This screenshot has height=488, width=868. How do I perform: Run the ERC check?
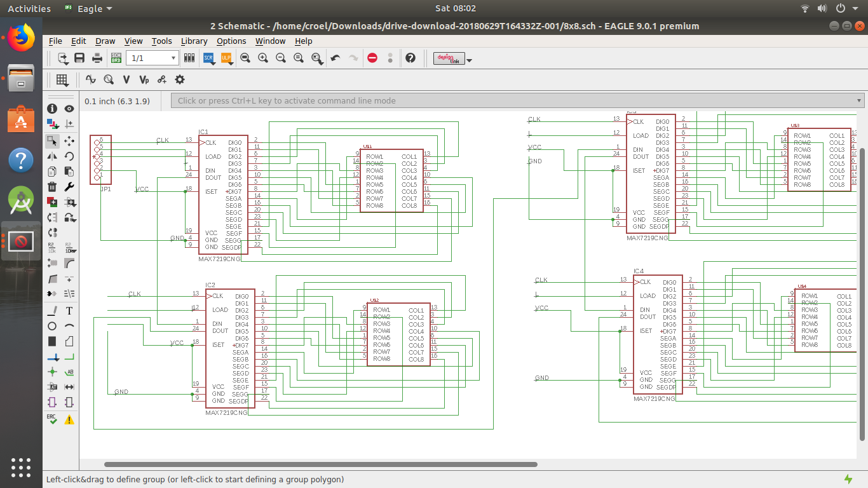coord(52,419)
